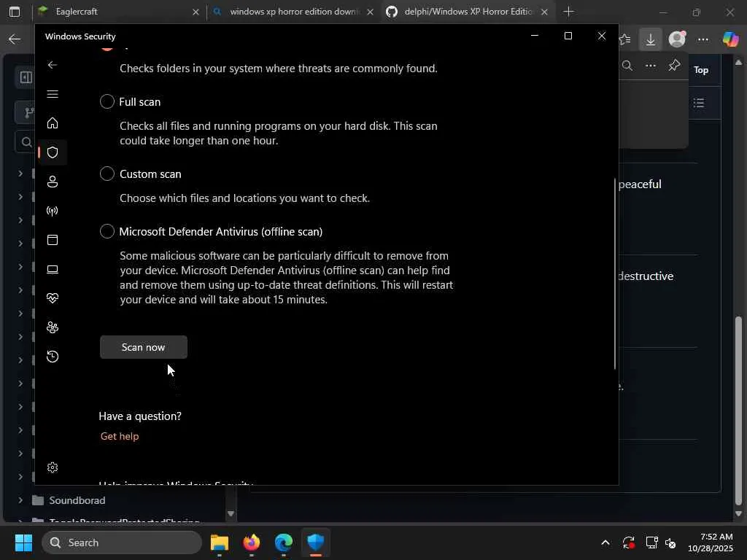Open Firefox from the taskbar
Screen dimensions: 747x560
tap(252, 542)
